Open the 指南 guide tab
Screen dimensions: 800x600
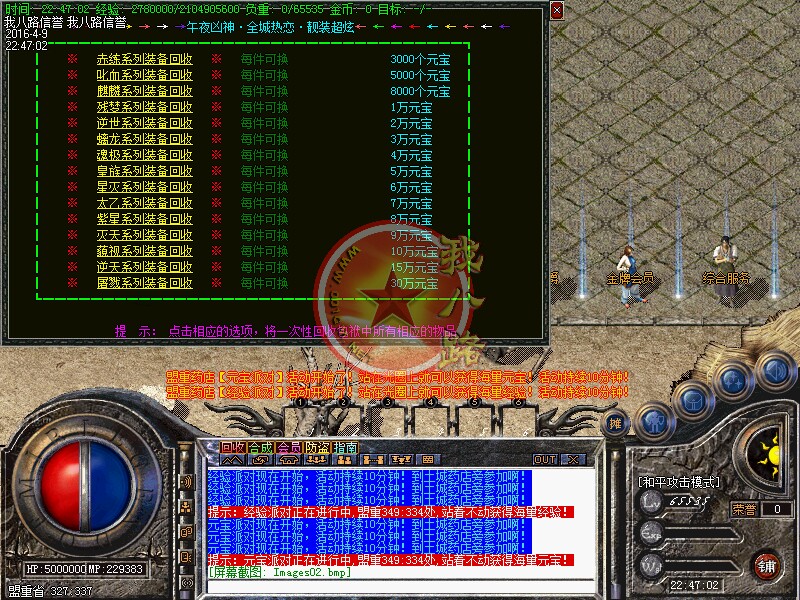point(345,448)
